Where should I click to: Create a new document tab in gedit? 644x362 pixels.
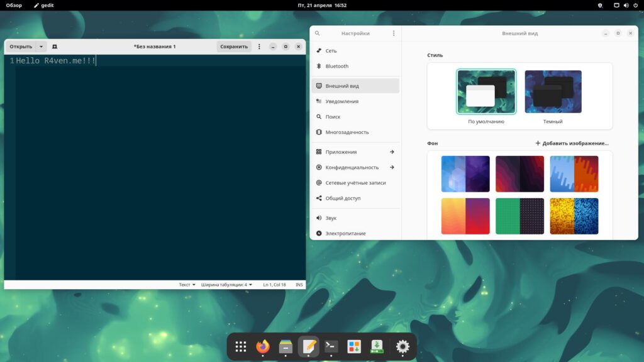coord(55,47)
